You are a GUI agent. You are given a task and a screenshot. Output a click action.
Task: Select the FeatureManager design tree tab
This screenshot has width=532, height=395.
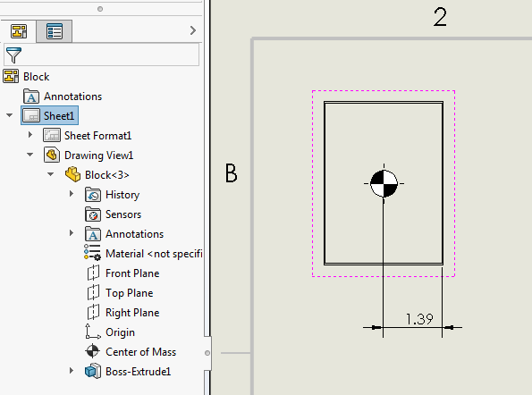(x=19, y=31)
